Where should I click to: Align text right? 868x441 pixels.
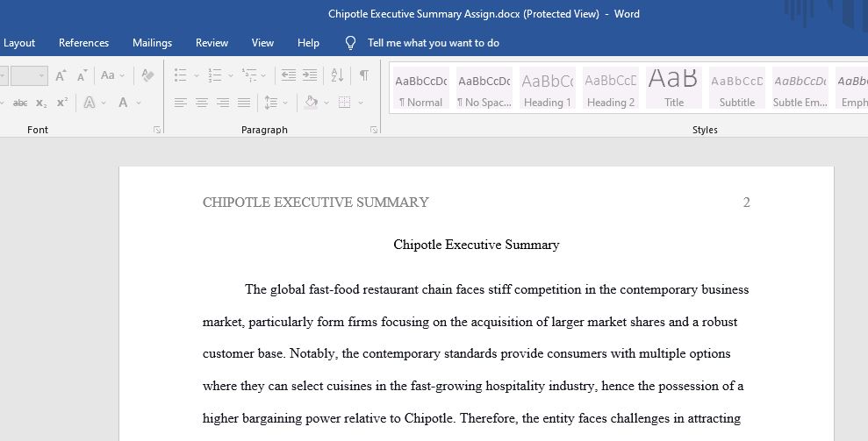(223, 103)
